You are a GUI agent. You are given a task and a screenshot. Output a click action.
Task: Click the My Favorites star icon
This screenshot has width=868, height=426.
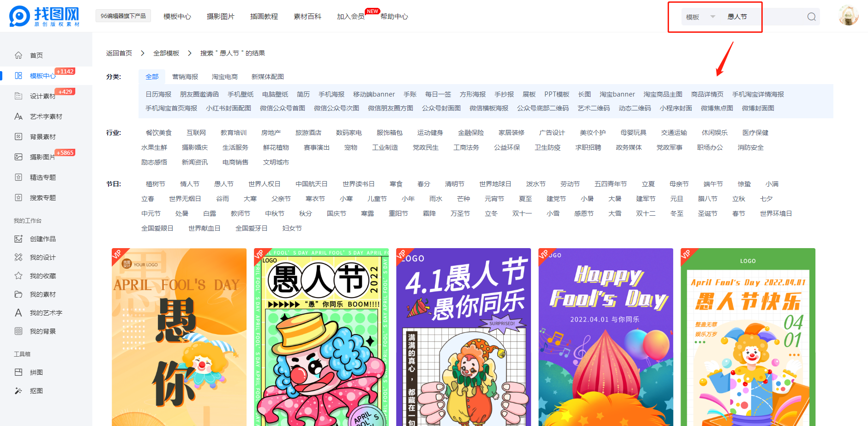18,276
